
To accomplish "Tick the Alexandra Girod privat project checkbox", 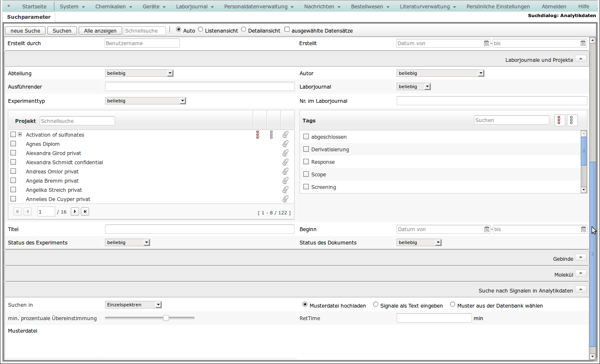I will 13,153.
